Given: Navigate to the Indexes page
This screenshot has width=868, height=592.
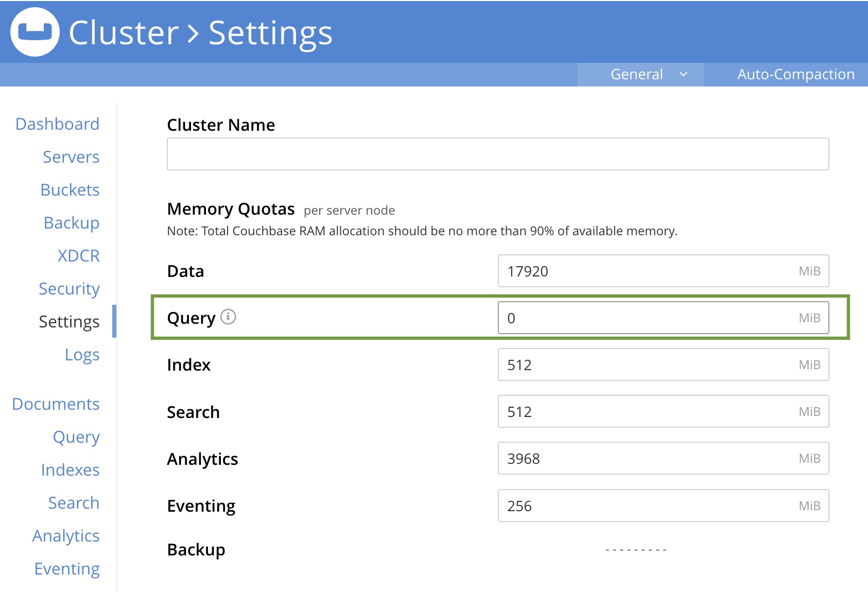Looking at the screenshot, I should point(70,470).
